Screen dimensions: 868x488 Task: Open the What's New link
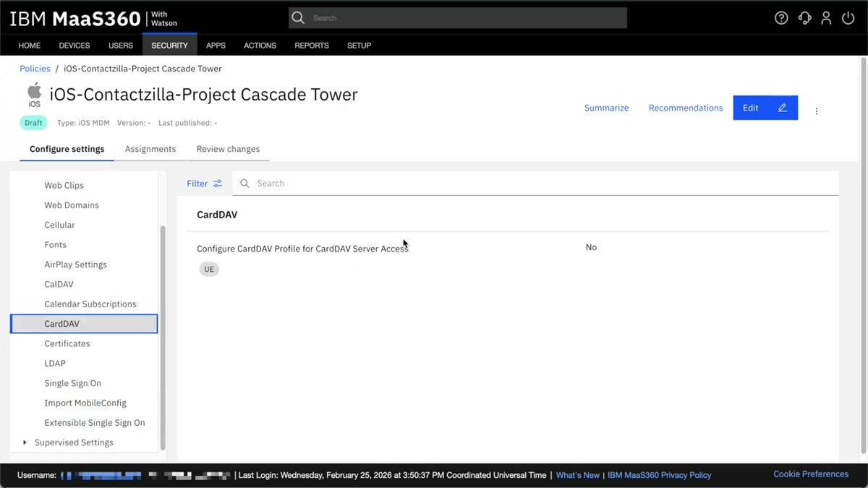pos(577,475)
